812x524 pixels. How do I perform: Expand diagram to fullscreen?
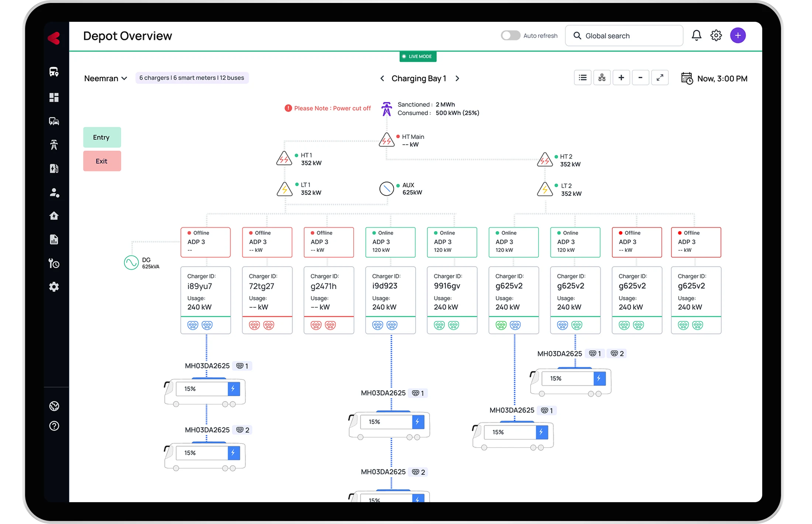coord(660,78)
